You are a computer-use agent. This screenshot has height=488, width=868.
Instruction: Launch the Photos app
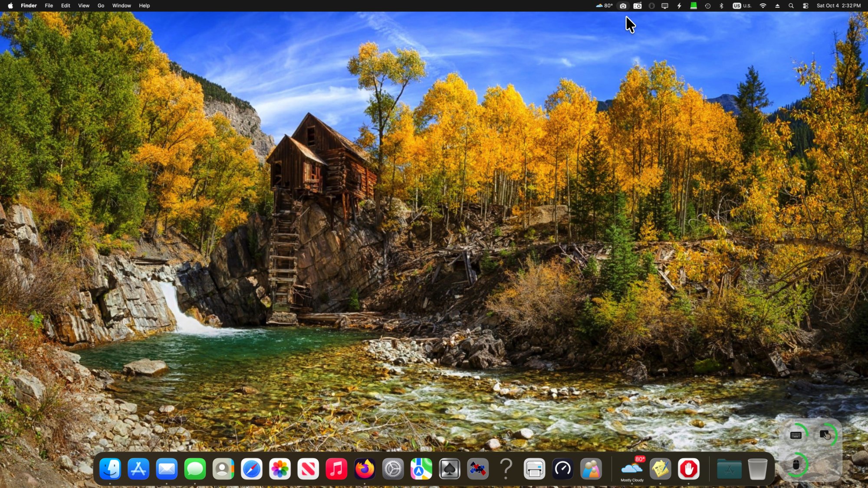280,469
